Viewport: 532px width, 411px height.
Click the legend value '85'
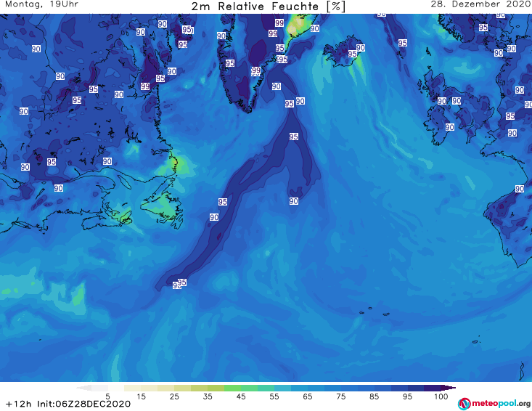pos(374,396)
